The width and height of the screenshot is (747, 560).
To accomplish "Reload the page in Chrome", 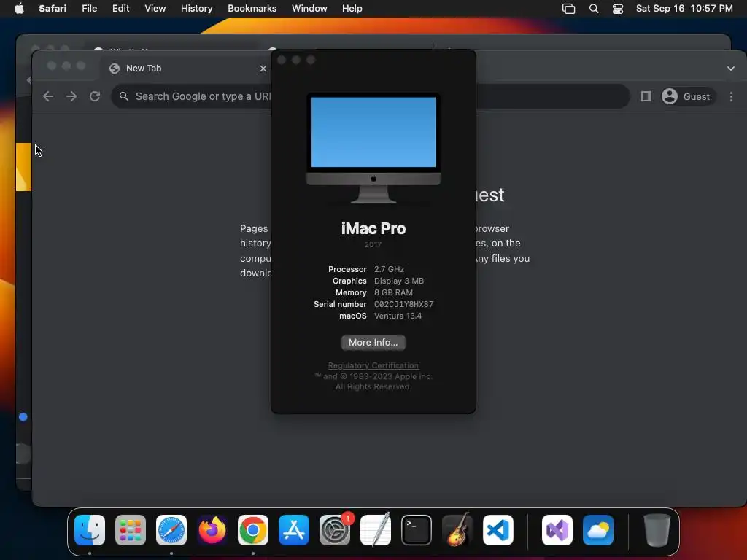I will pos(95,97).
